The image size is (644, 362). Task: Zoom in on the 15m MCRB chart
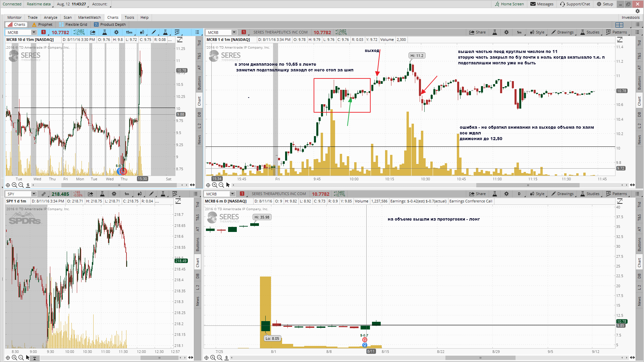pos(14,185)
